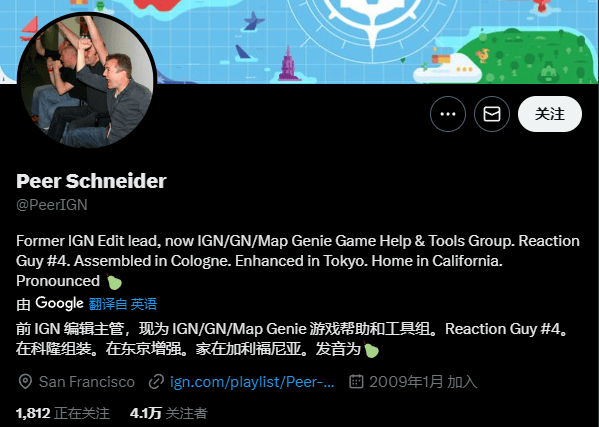Click the Peer Schneider display name
The image size is (599, 427).
pos(91,181)
